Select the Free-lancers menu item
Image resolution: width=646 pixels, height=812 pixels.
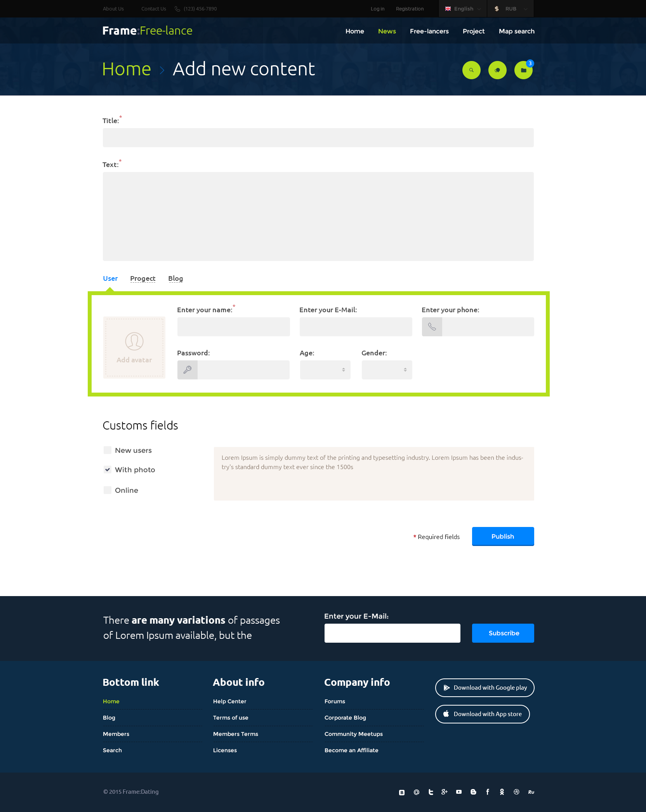tap(429, 31)
